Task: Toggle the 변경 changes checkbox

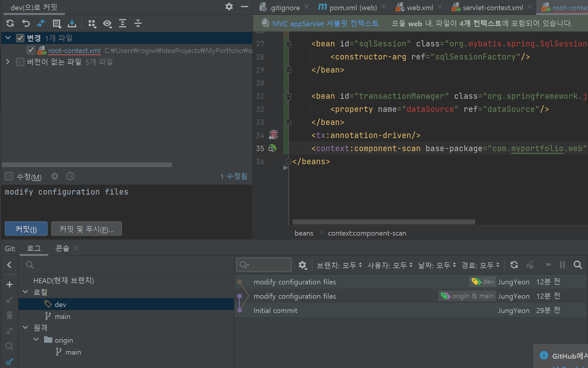Action: pyautogui.click(x=20, y=38)
